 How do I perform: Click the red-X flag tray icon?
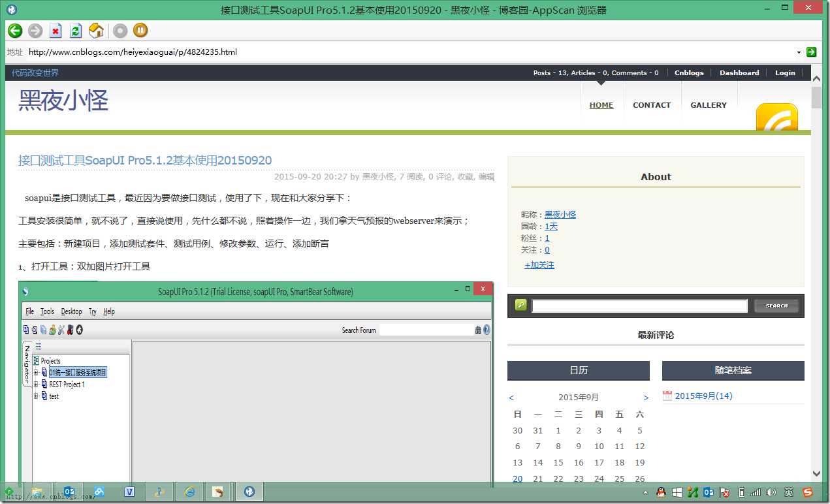coord(724,492)
